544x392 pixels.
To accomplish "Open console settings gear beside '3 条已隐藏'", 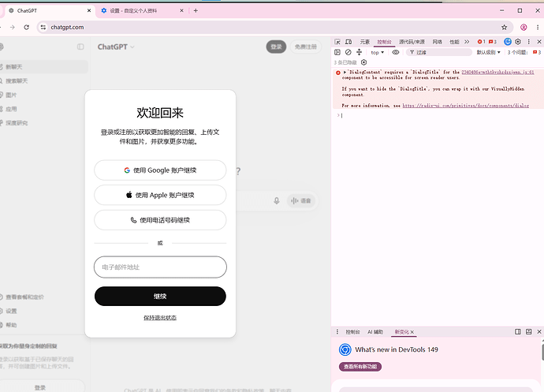I will pos(363,62).
